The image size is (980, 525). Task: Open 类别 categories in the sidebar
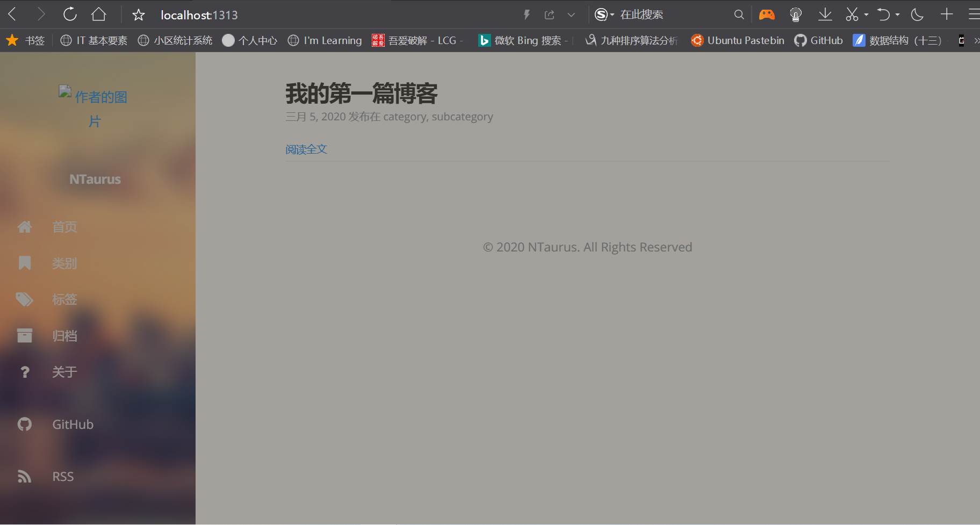point(64,263)
